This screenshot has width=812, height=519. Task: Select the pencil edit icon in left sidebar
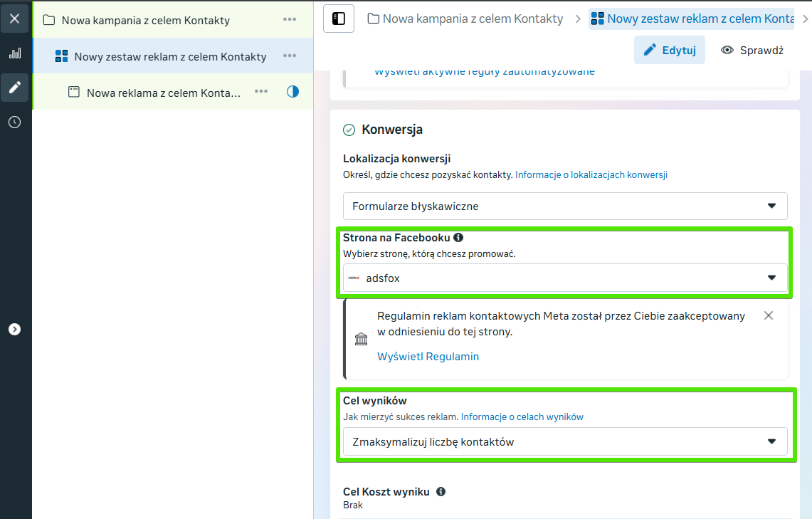15,88
